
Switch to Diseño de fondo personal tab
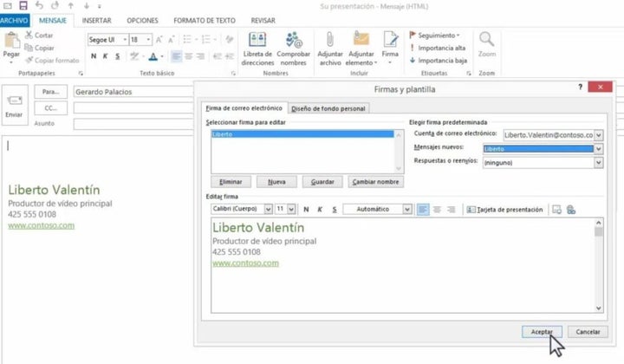[x=328, y=108]
